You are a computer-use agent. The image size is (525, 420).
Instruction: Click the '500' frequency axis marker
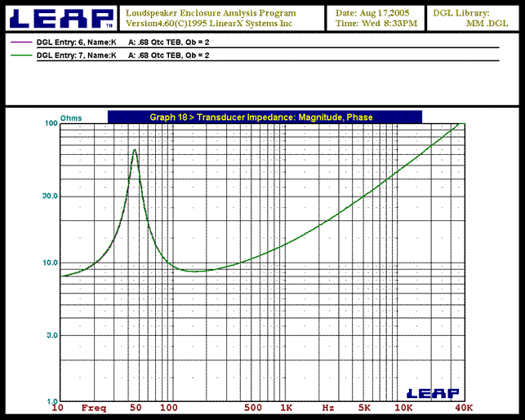[253, 407]
